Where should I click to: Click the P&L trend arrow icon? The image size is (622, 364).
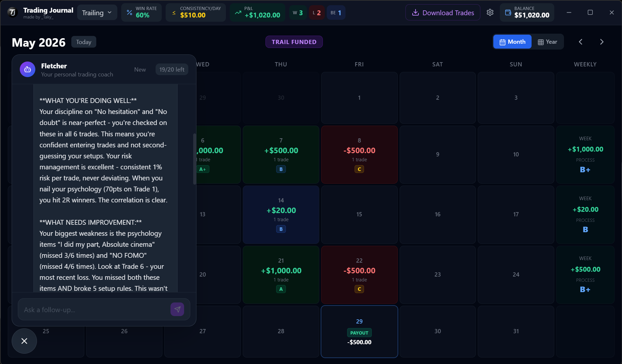click(x=238, y=13)
